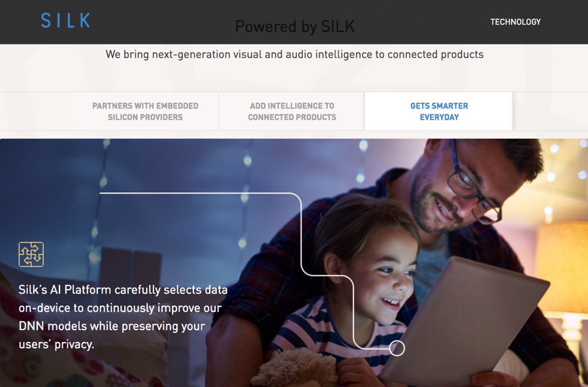The height and width of the screenshot is (387, 588).
Task: Open the TECHNOLOGY navigation link
Action: tap(515, 22)
